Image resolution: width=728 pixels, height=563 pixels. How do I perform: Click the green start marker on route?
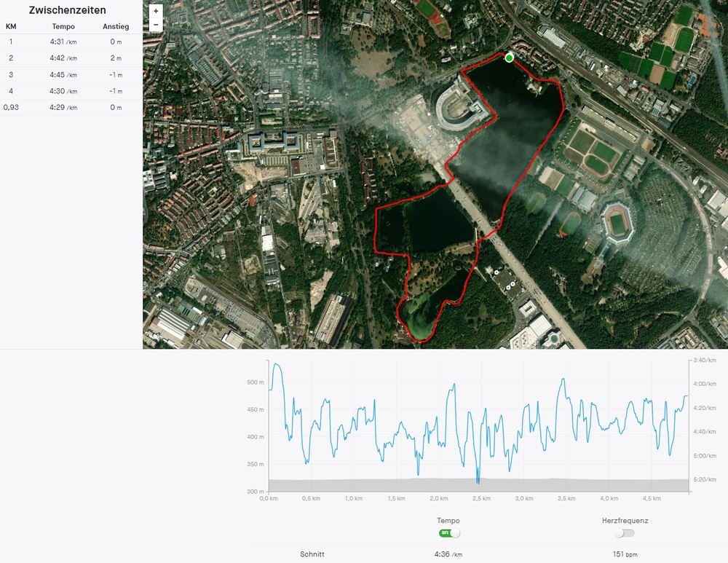[x=509, y=58]
